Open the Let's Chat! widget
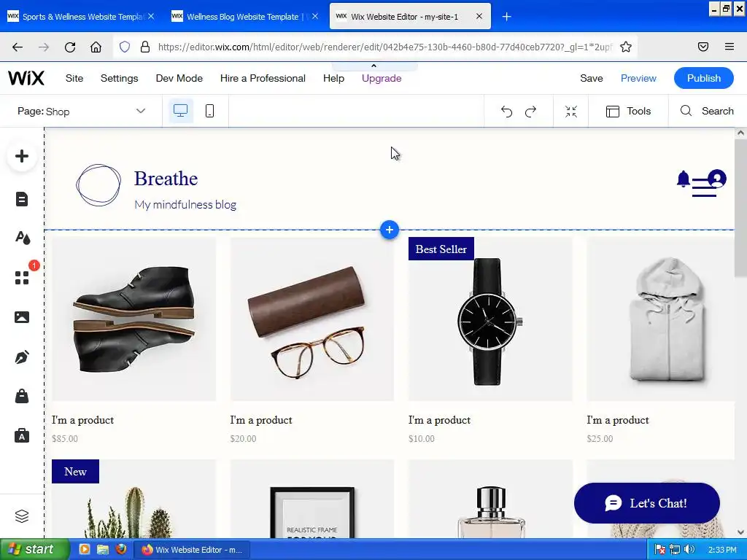This screenshot has height=560, width=747. click(x=647, y=503)
